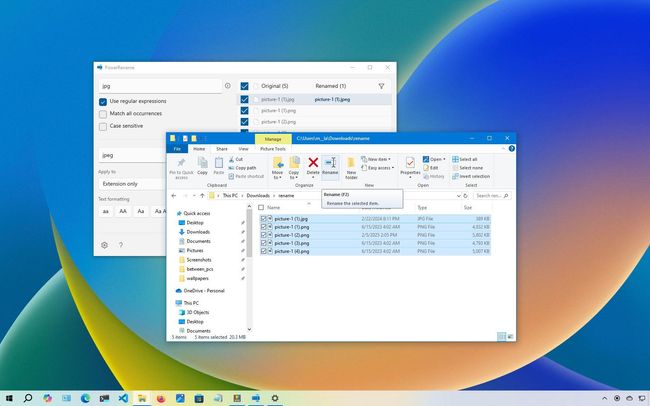Enable Match all occurrences
The height and width of the screenshot is (406, 650).
coord(103,114)
